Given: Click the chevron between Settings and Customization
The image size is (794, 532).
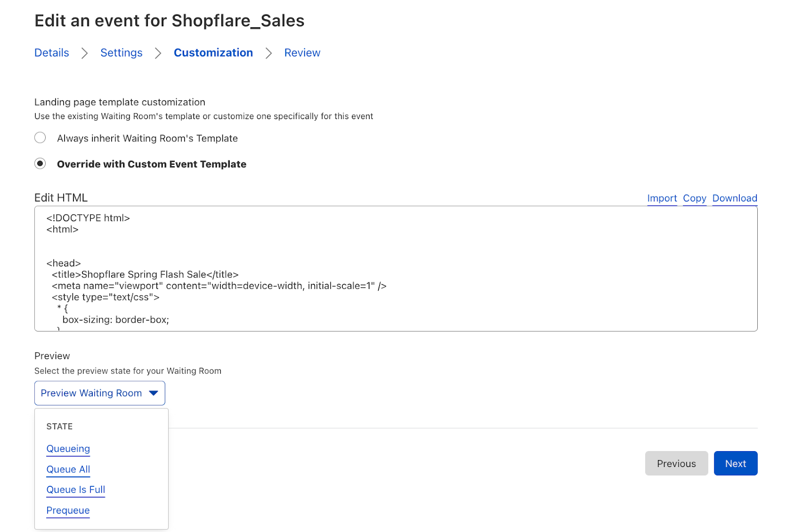Looking at the screenshot, I should 158,53.
